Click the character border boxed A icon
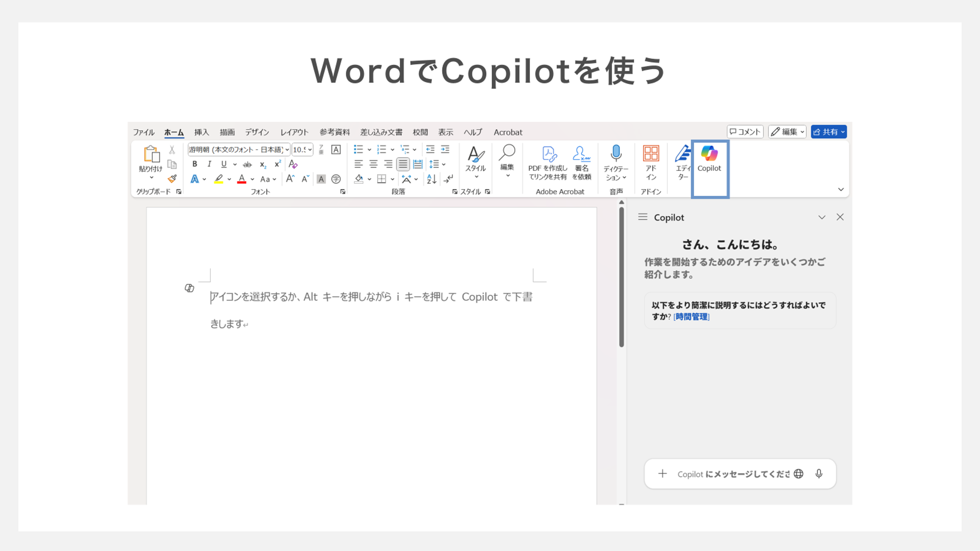980x551 pixels. [x=336, y=150]
